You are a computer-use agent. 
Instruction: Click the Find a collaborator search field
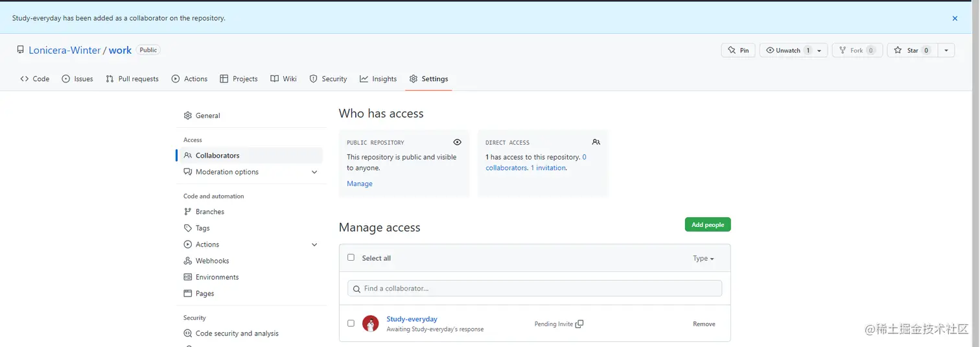pos(535,289)
